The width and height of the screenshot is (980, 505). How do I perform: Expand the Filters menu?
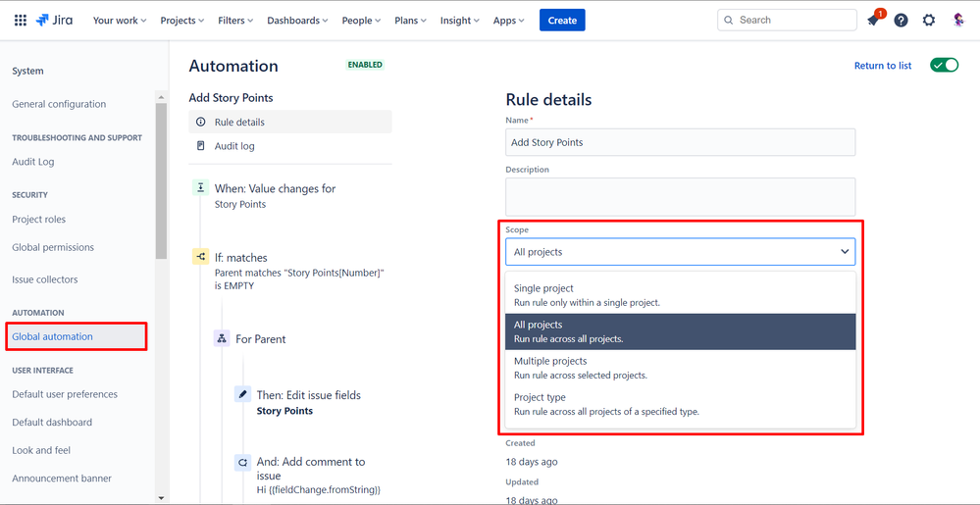(x=235, y=20)
